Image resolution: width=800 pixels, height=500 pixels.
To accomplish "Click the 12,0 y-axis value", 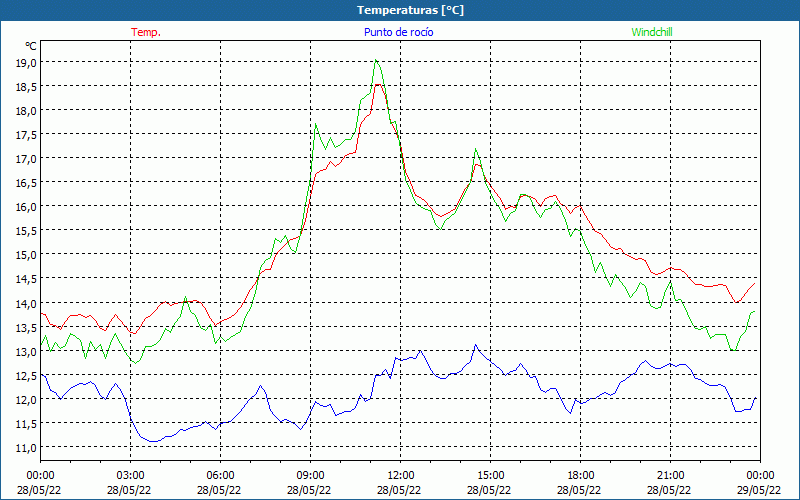I will (x=26, y=399).
